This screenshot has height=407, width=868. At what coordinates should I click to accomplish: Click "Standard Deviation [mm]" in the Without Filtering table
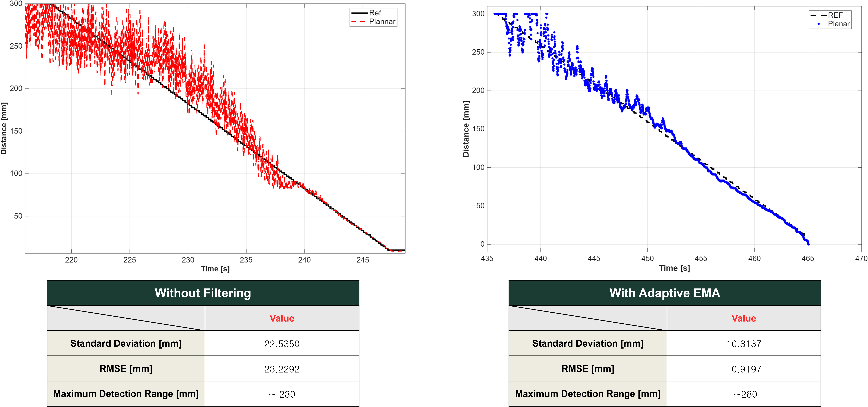tap(126, 343)
